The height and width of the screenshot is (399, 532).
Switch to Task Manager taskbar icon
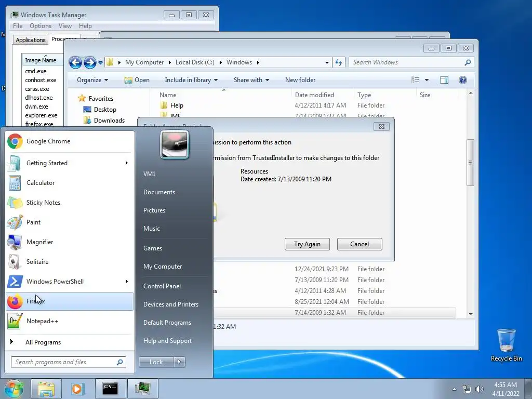click(x=142, y=389)
